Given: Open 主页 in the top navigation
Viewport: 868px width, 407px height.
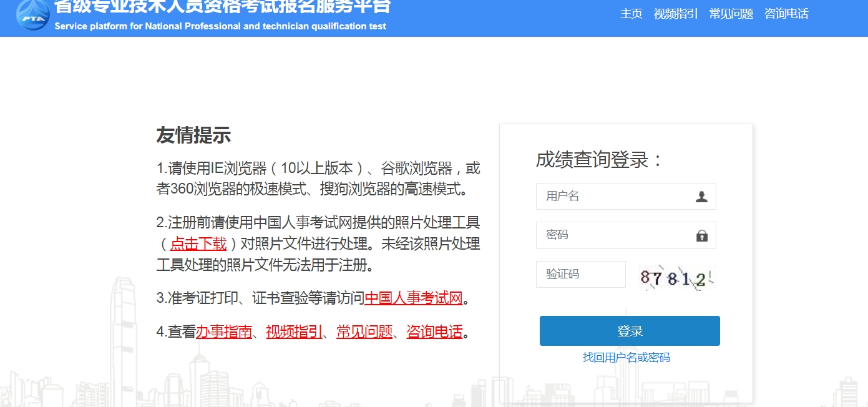Looking at the screenshot, I should click(631, 14).
